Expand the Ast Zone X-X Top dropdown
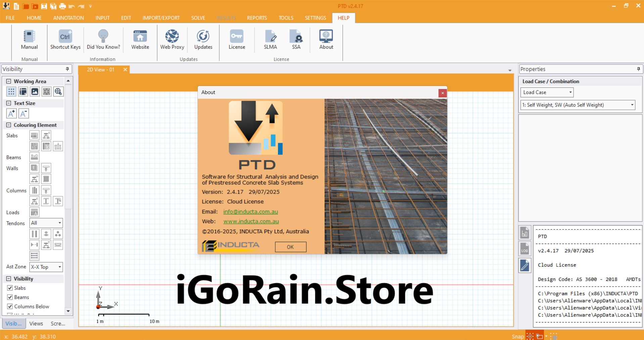 pyautogui.click(x=46, y=267)
